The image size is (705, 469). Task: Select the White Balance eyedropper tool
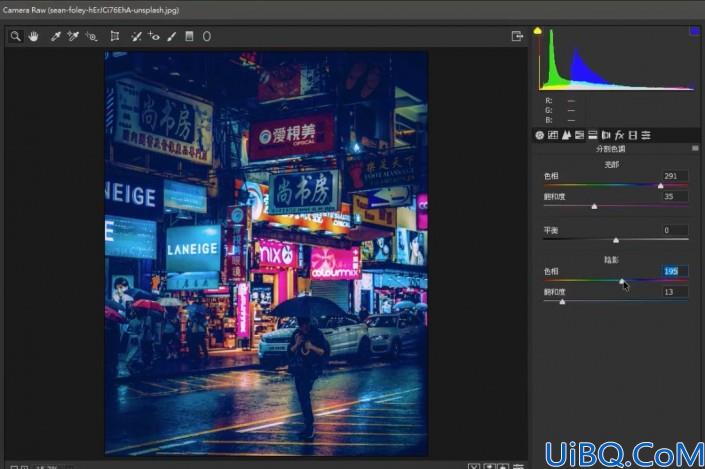[56, 36]
